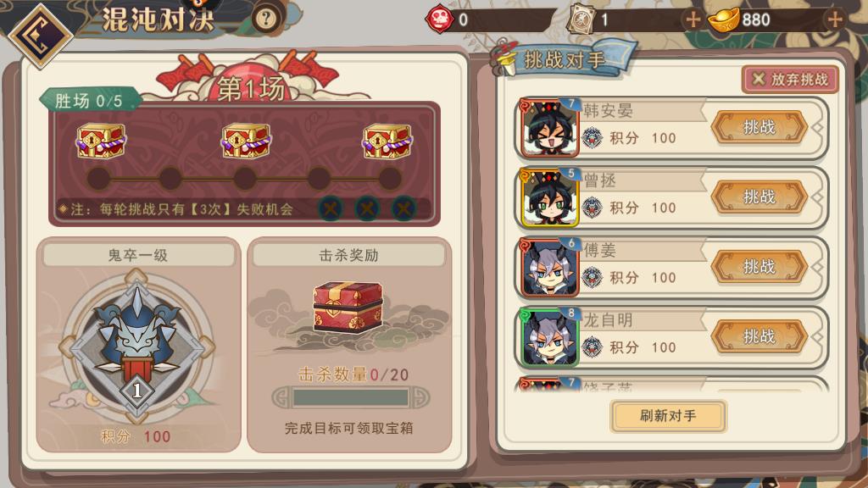Open the third reward treasure chest
Image resolution: width=868 pixels, height=488 pixels.
pos(387,141)
